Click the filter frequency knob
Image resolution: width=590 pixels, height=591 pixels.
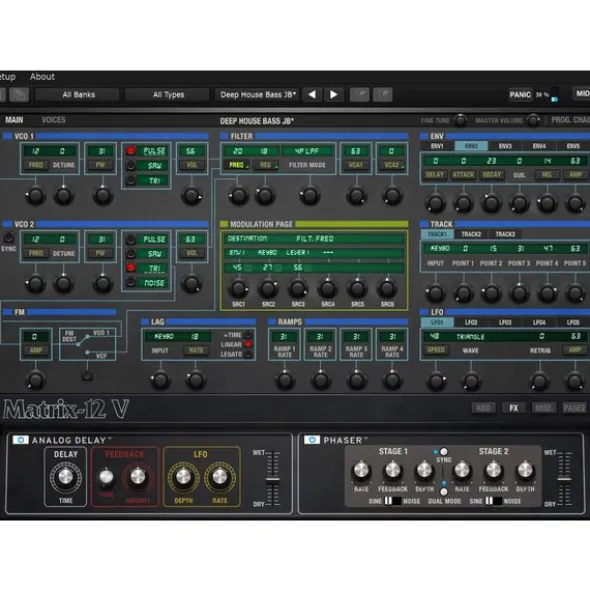[238, 196]
